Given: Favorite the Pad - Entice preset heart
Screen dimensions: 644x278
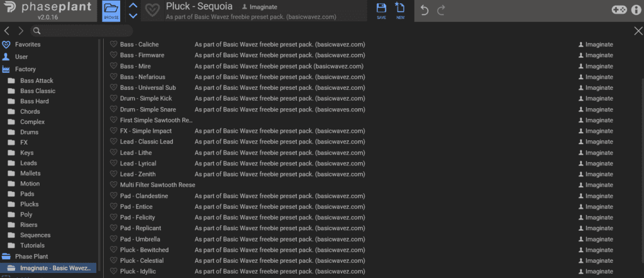Looking at the screenshot, I should coord(114,206).
